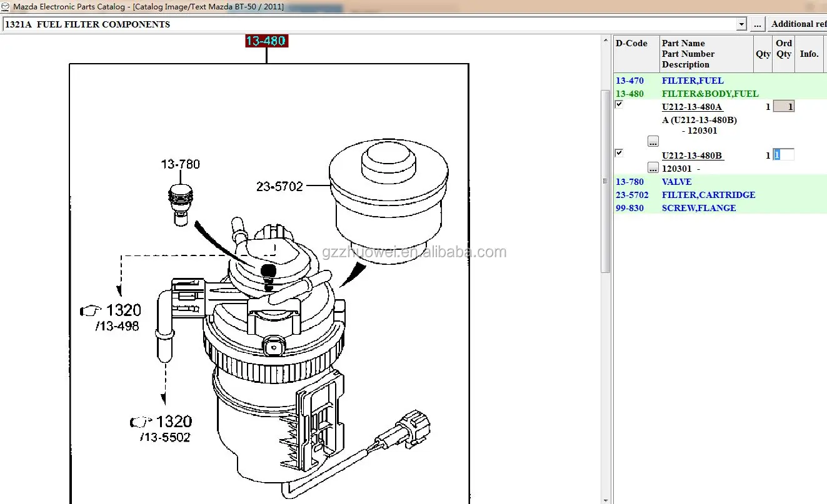The width and height of the screenshot is (827, 504).
Task: Click the order quantity field for U212-13-480B
Action: pos(784,155)
